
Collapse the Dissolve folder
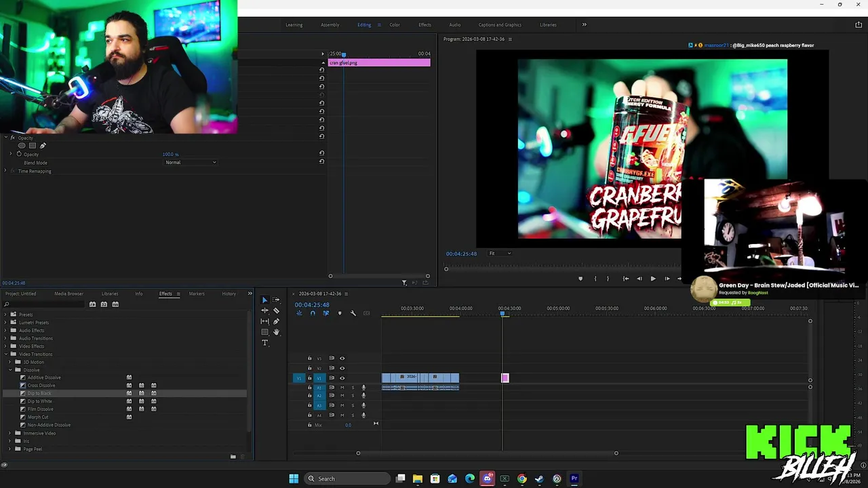coord(11,370)
